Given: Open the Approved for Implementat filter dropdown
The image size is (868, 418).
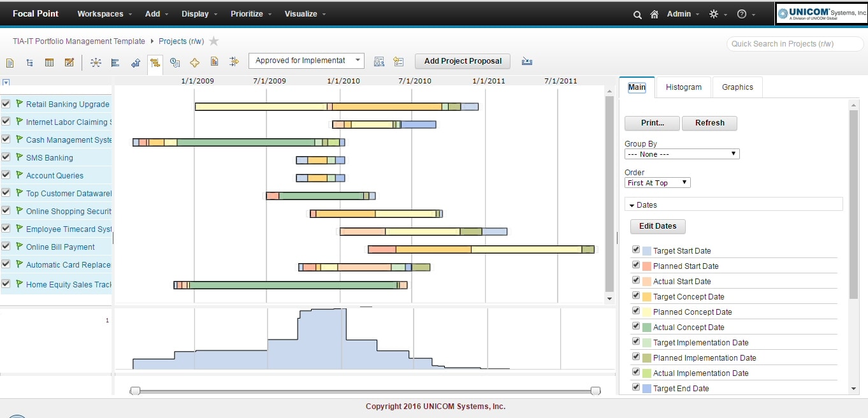Looking at the screenshot, I should (307, 61).
